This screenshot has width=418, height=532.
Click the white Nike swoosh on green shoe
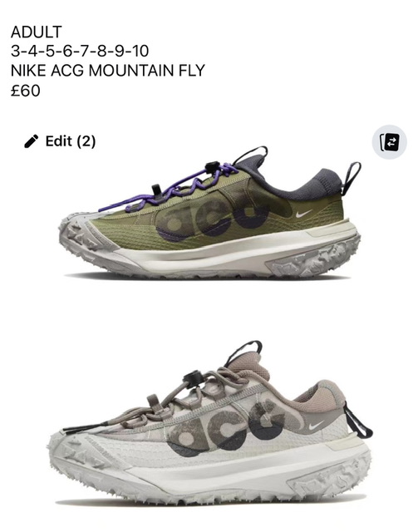[x=303, y=214]
